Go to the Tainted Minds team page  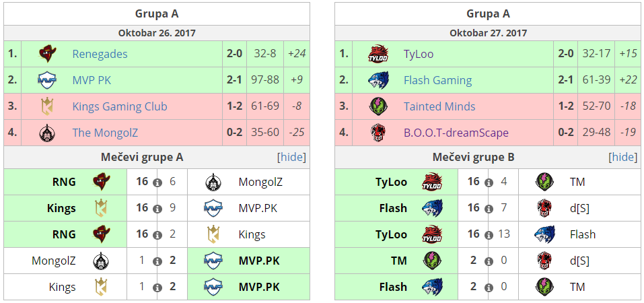(439, 106)
